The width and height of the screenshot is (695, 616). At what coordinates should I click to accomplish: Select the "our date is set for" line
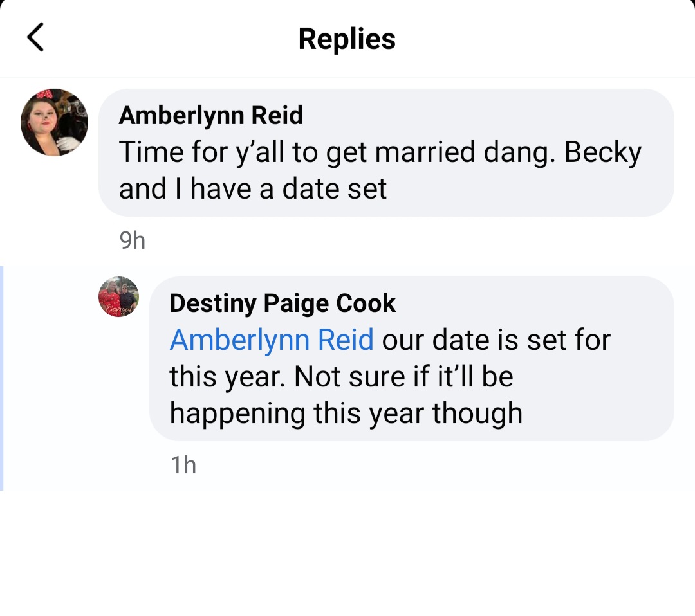click(496, 340)
